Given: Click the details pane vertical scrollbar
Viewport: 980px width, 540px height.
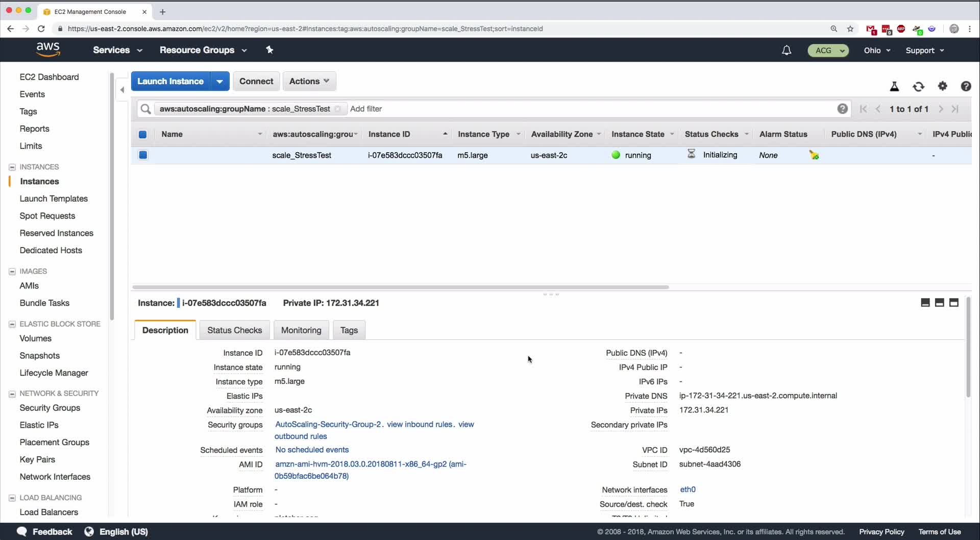Looking at the screenshot, I should pos(968,347).
